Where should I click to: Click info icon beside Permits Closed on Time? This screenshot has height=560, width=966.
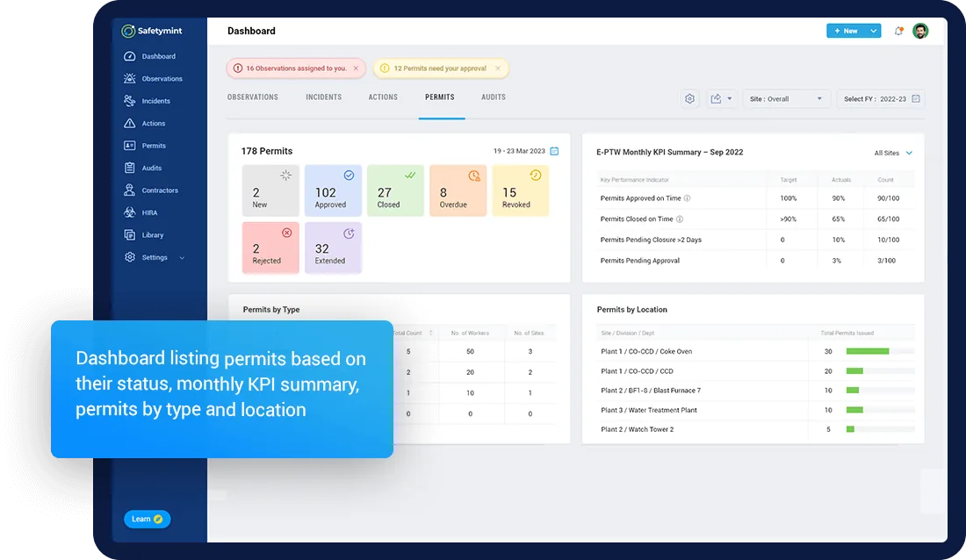(x=680, y=219)
